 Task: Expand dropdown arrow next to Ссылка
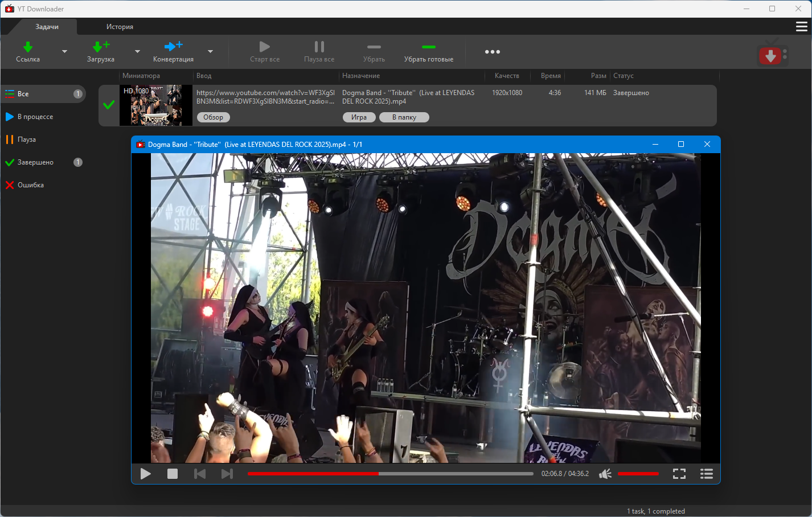click(x=64, y=52)
